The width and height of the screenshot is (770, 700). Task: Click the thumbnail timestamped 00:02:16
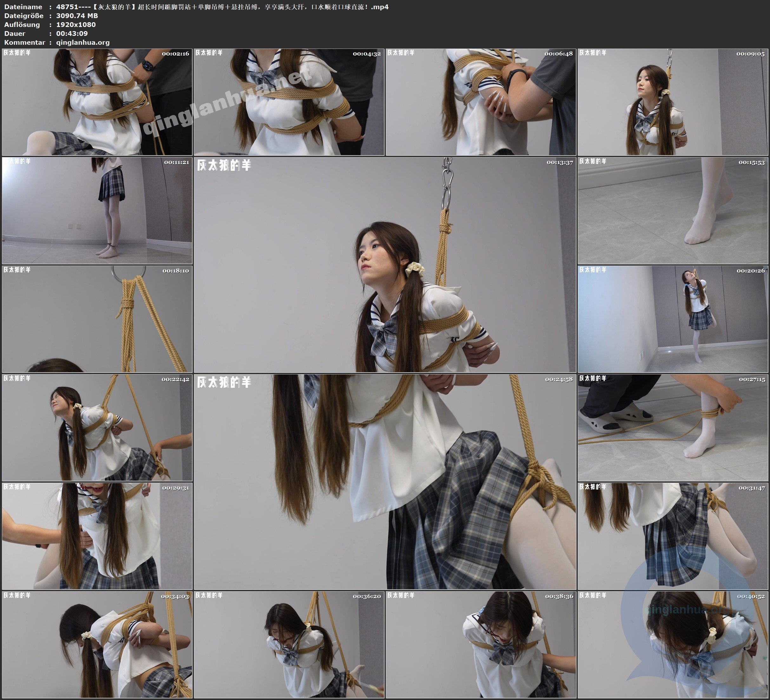click(x=97, y=102)
